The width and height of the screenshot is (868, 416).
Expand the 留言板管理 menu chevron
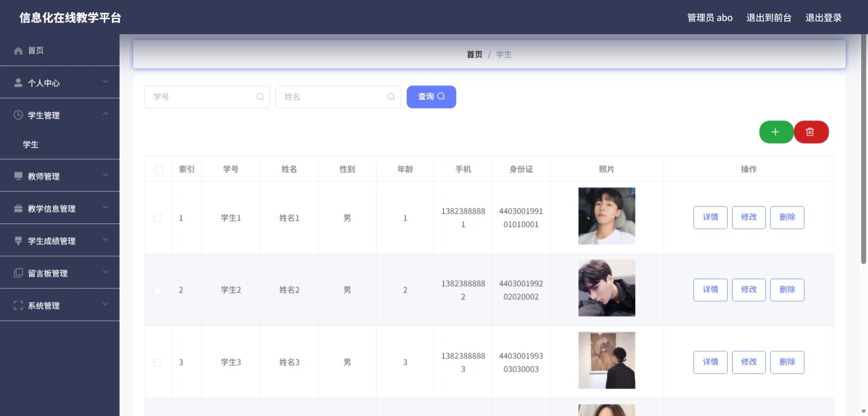point(105,272)
